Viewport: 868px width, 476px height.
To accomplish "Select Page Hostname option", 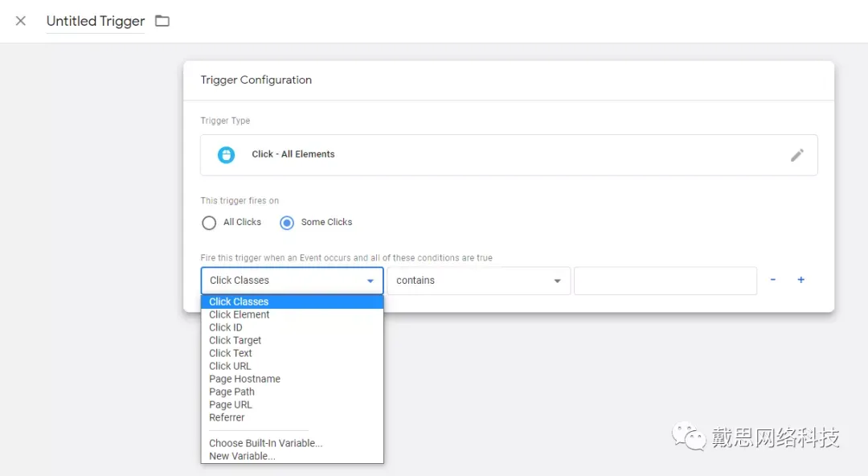I will (x=244, y=379).
